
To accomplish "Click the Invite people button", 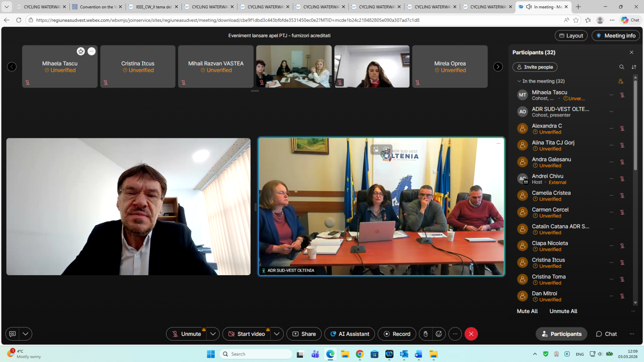I will pos(535,67).
